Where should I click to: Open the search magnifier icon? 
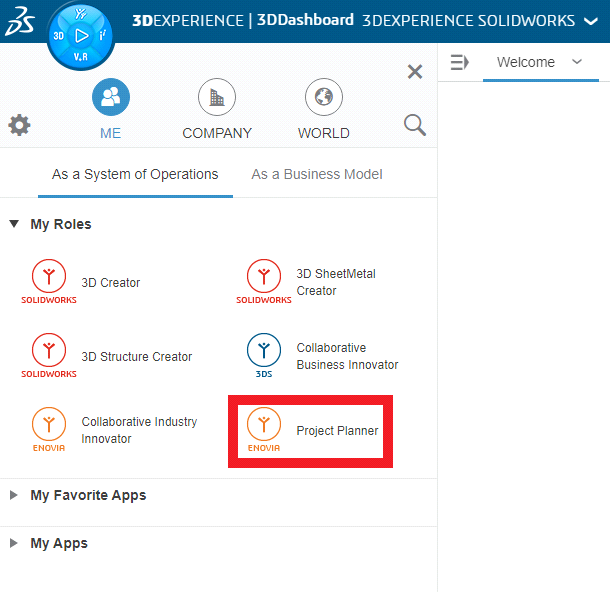[415, 125]
